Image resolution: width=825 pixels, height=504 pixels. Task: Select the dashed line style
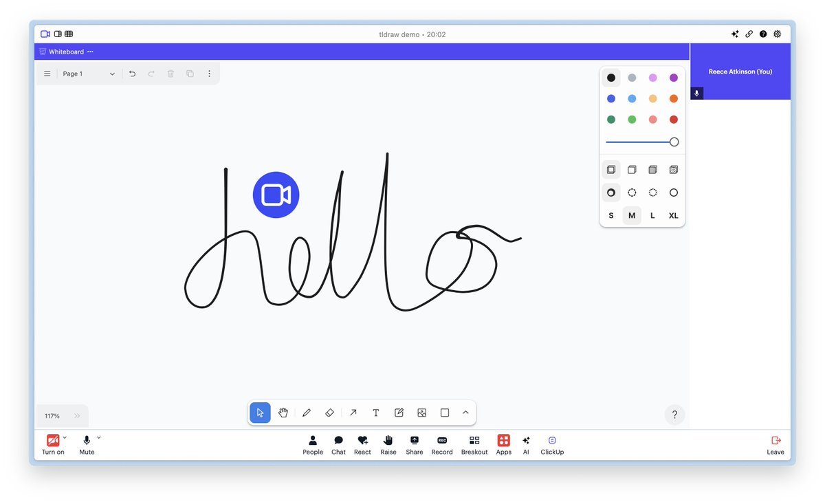click(632, 193)
